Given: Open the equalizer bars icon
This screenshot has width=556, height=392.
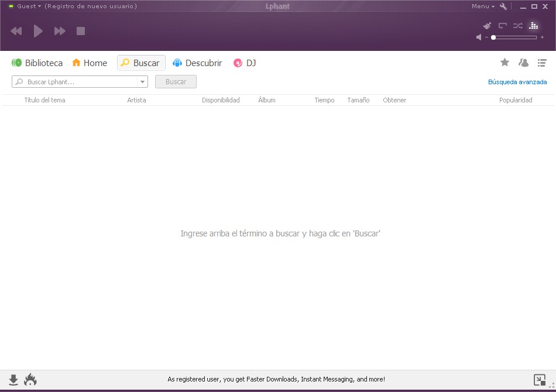Looking at the screenshot, I should pos(534,26).
